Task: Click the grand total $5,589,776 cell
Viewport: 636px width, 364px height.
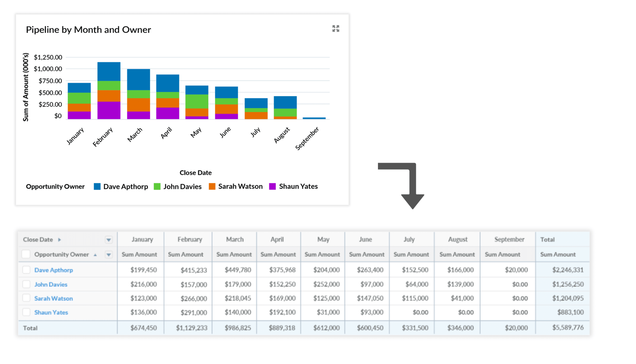Action: pos(569,327)
